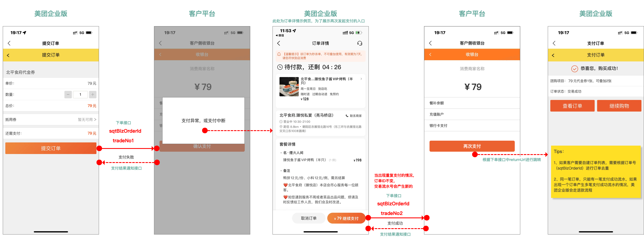Click yellow Tips note
This screenshot has width=644, height=237.
[596, 172]
